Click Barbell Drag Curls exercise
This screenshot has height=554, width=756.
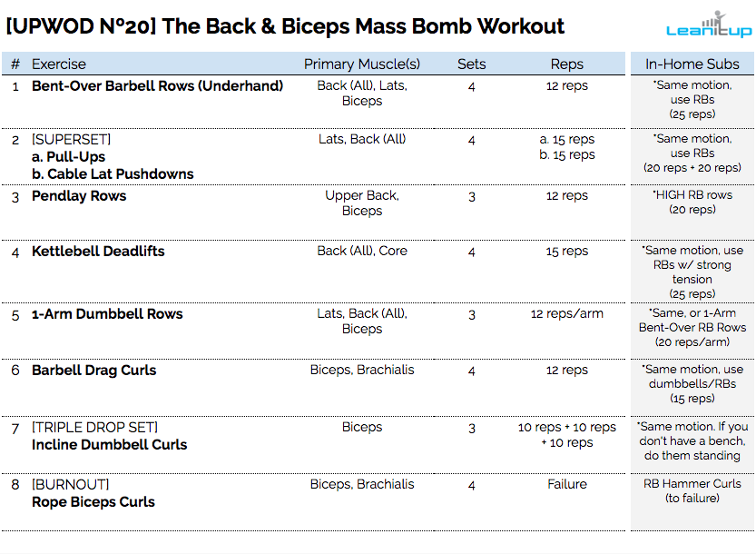(x=93, y=371)
